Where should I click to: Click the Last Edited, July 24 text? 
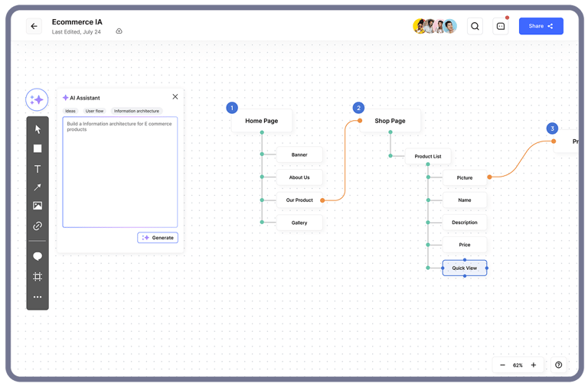click(76, 32)
